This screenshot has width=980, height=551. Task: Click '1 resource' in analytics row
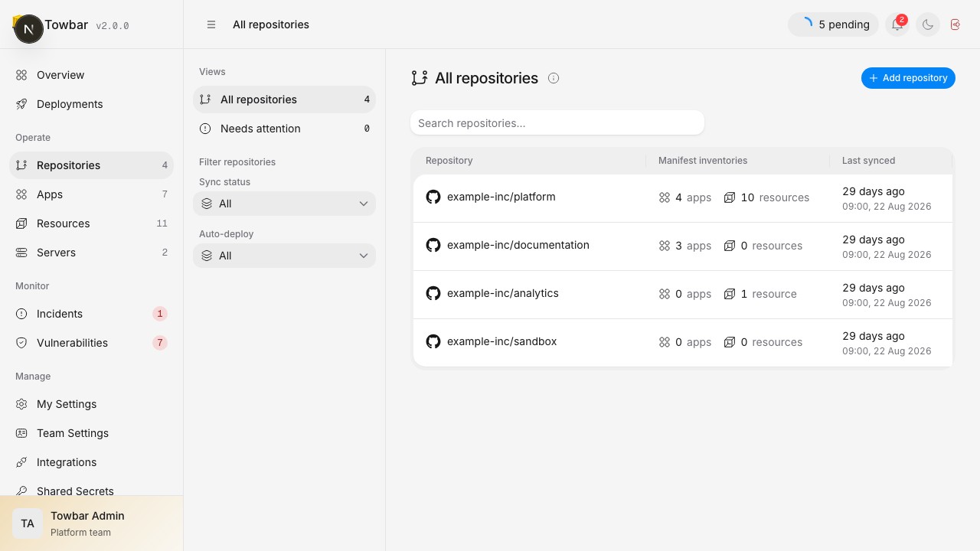769,294
